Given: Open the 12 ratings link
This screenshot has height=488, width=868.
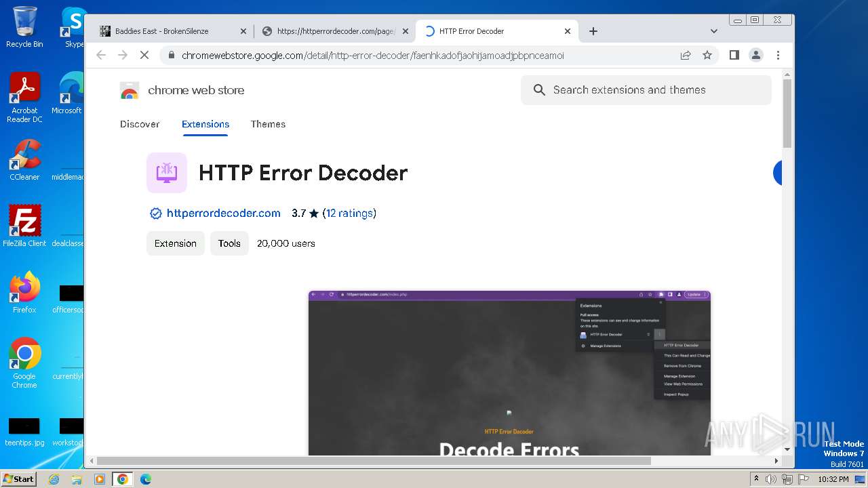Looking at the screenshot, I should pyautogui.click(x=349, y=213).
